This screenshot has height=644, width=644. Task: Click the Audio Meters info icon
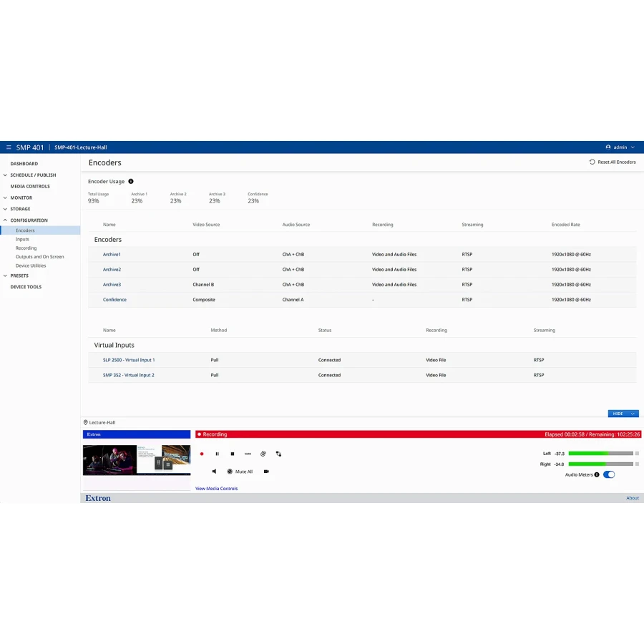pyautogui.click(x=597, y=474)
